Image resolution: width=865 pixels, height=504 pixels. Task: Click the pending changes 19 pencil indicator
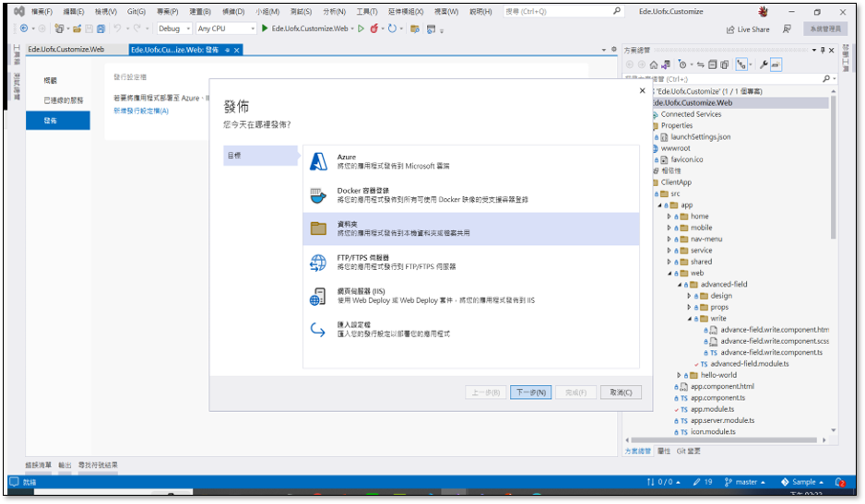pyautogui.click(x=703, y=483)
